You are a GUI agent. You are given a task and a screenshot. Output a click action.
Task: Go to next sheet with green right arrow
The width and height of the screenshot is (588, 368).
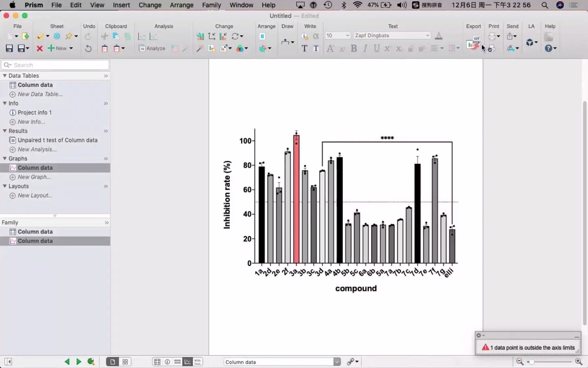79,362
